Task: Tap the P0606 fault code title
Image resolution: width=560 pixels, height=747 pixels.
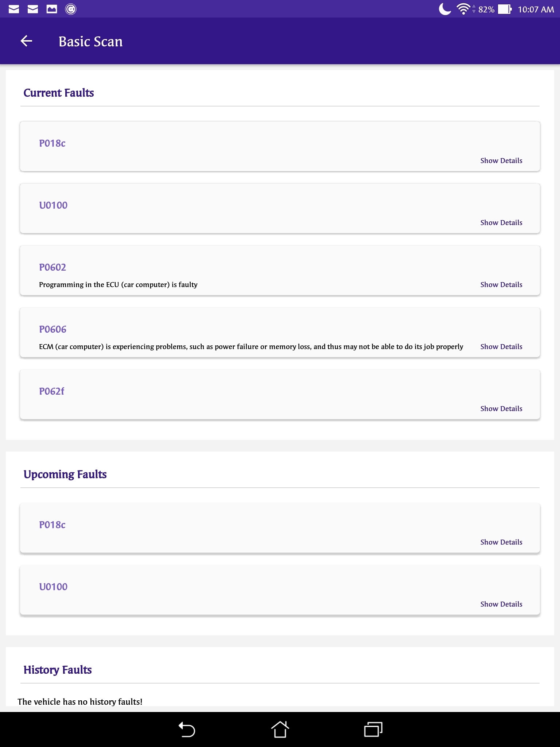Action: coord(53,329)
